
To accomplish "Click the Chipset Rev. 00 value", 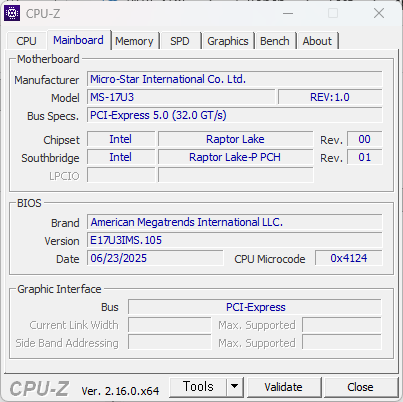I will pyautogui.click(x=365, y=139).
